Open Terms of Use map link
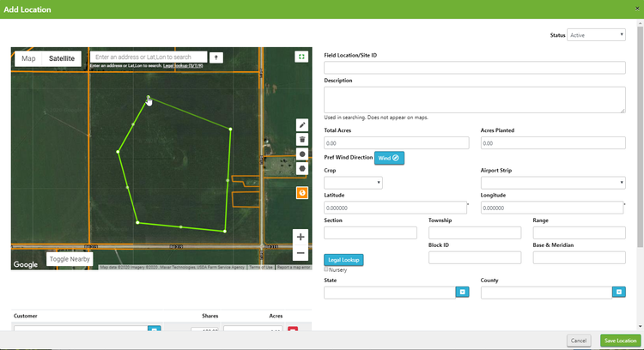This screenshot has height=350, width=644. pos(261,267)
